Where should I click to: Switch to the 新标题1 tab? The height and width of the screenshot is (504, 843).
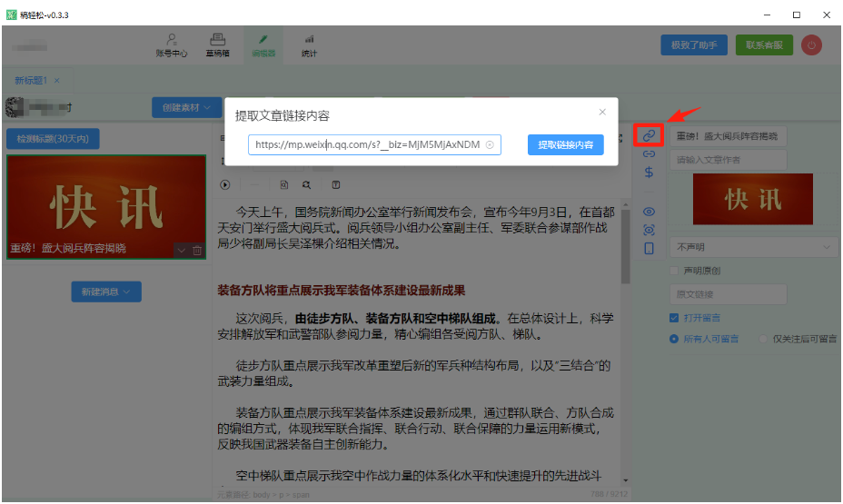coord(30,80)
